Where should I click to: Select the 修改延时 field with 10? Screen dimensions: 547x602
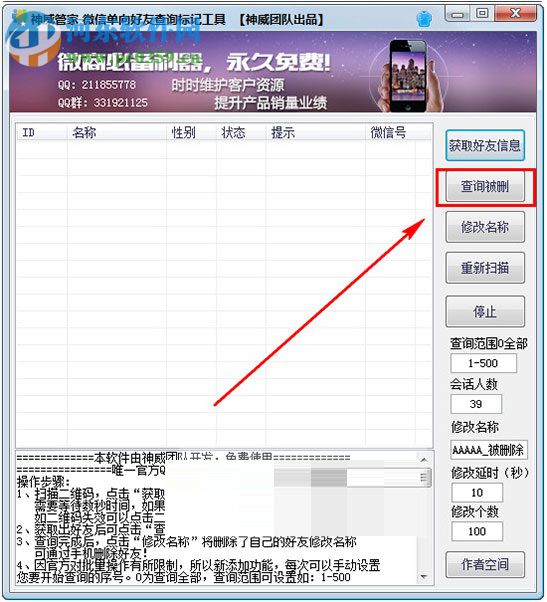click(x=477, y=493)
